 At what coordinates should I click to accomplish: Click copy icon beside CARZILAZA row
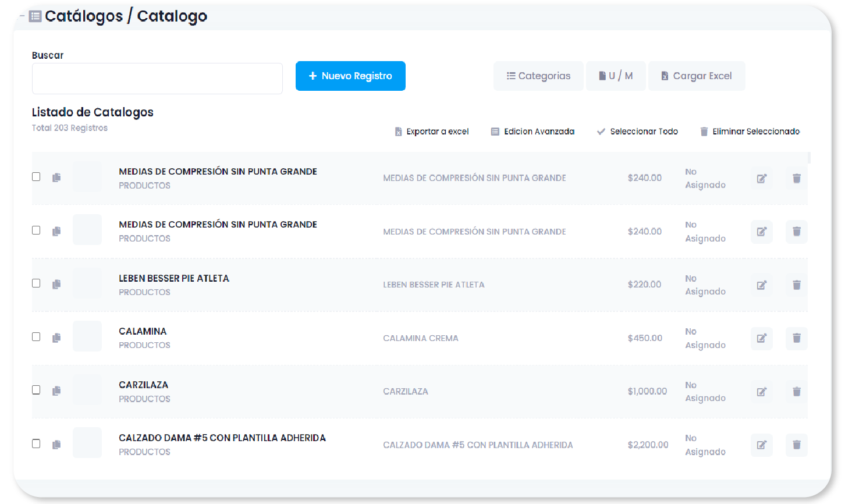(x=56, y=391)
